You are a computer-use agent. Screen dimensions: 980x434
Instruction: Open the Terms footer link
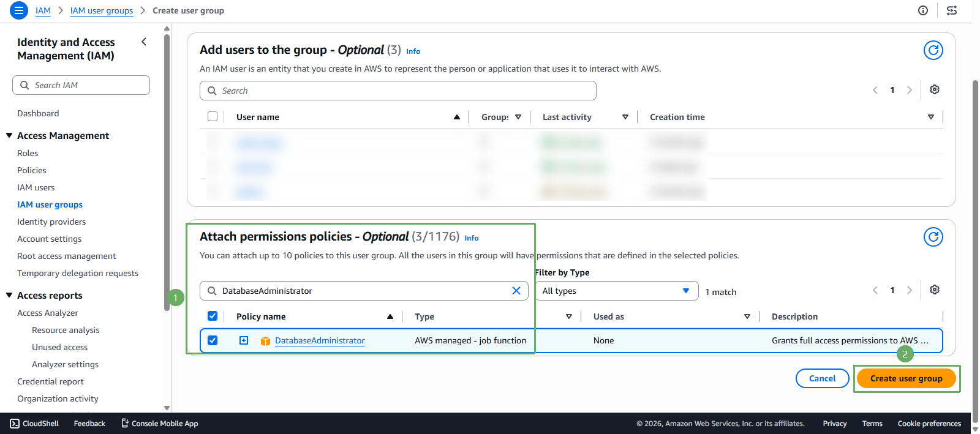(872, 424)
